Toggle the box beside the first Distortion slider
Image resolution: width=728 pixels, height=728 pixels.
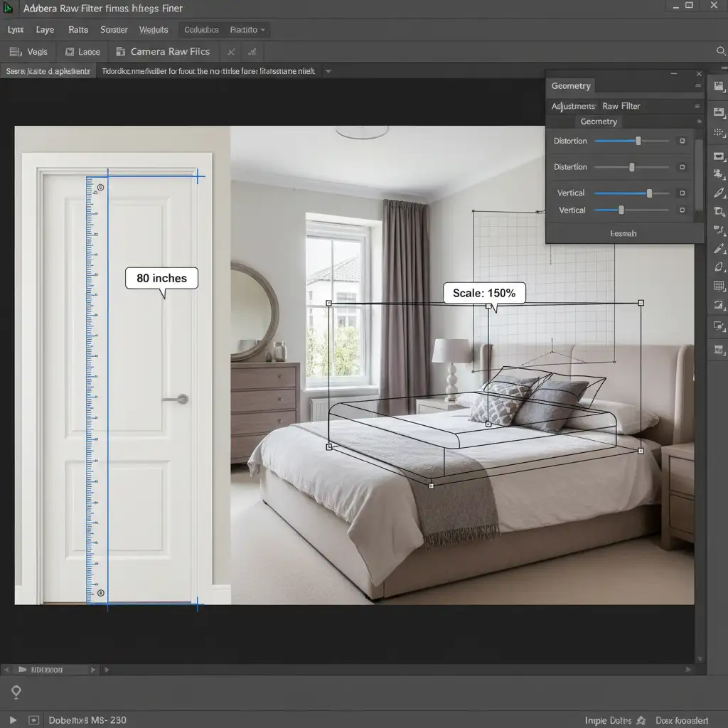click(x=682, y=141)
